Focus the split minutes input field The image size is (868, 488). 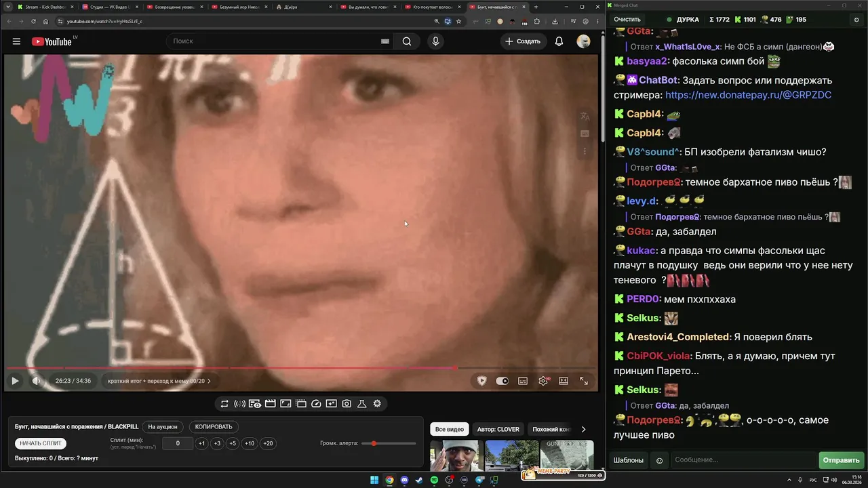tap(178, 443)
